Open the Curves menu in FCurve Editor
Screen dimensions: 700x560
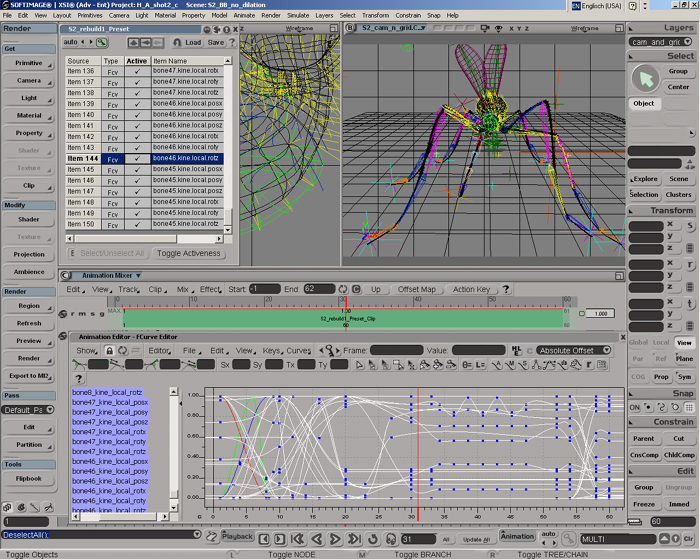[299, 351]
